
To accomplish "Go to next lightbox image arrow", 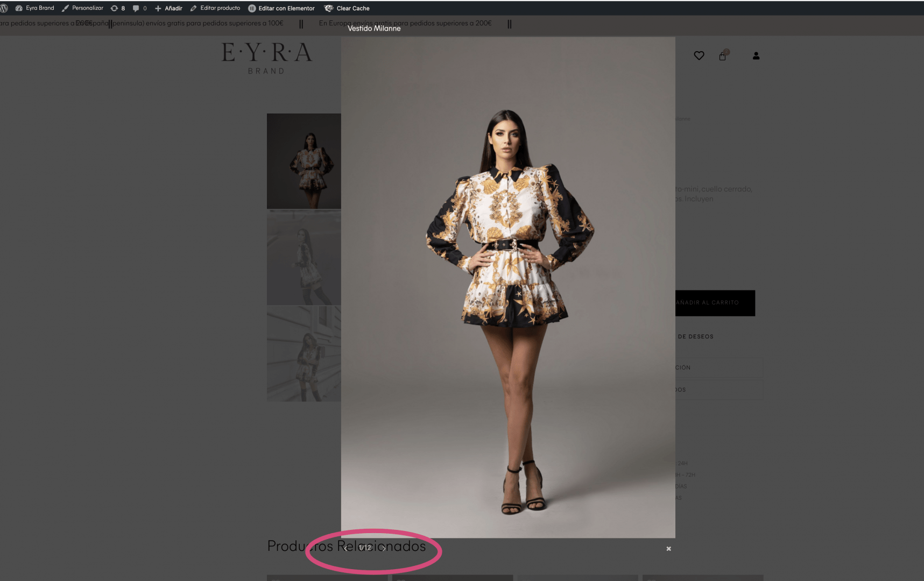I will pos(384,548).
